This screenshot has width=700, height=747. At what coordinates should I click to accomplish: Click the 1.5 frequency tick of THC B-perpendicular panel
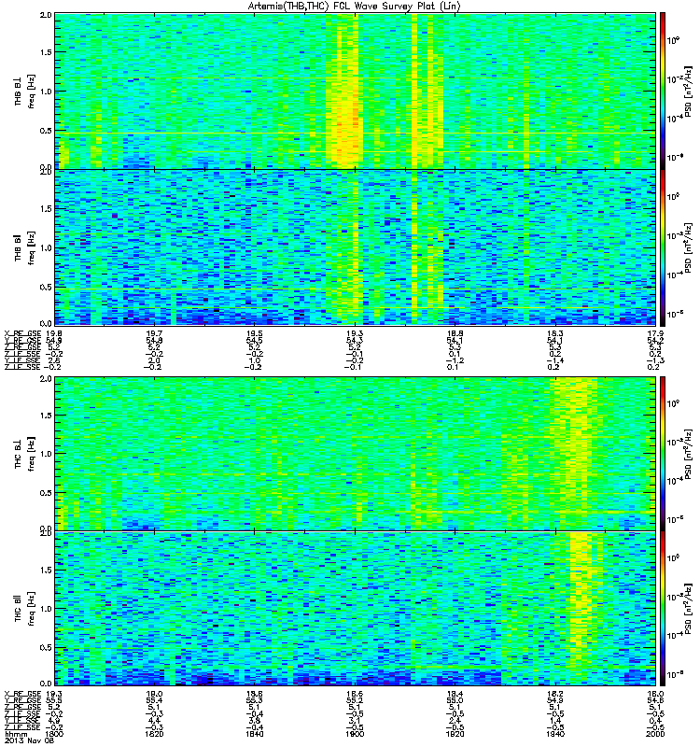point(46,416)
